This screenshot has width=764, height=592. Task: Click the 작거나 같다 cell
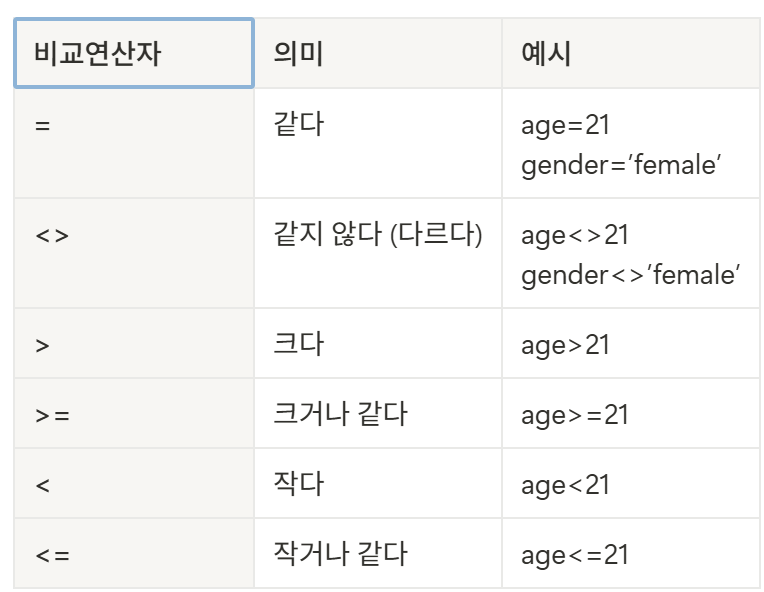pyautogui.click(x=377, y=553)
